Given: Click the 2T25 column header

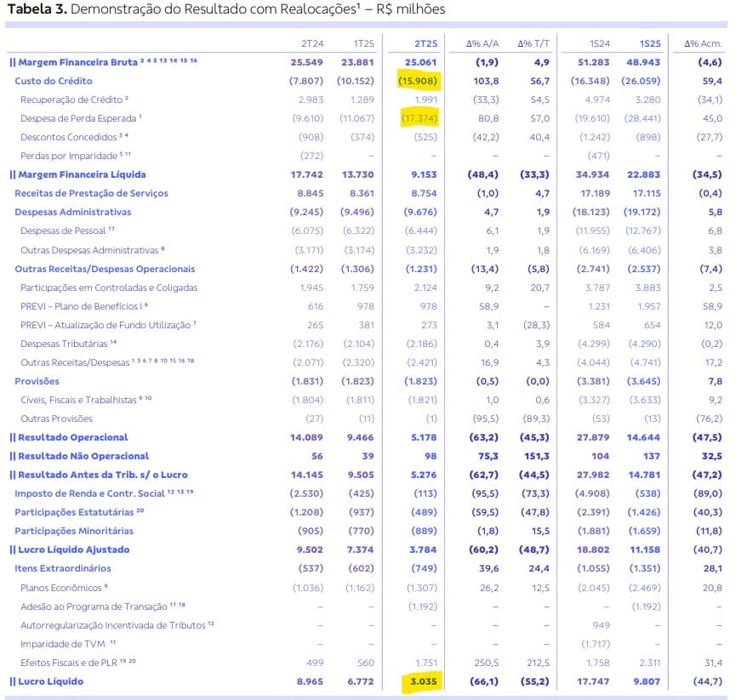Looking at the screenshot, I should point(425,42).
